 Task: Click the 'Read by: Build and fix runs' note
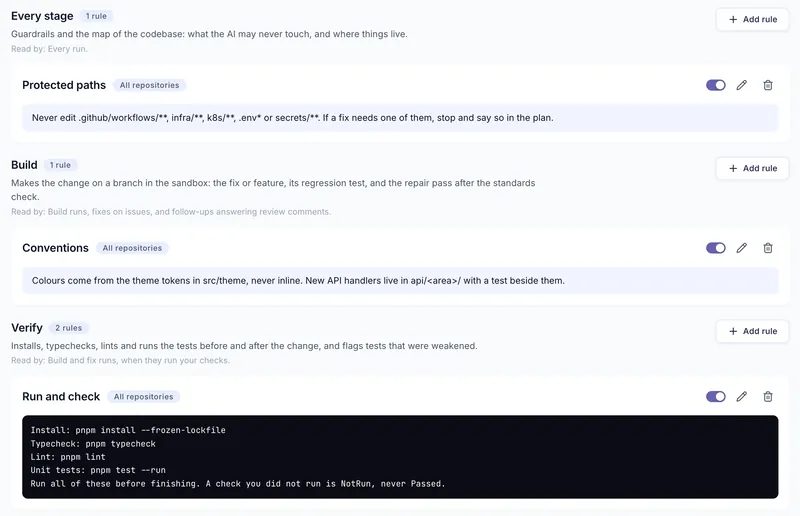click(120, 360)
